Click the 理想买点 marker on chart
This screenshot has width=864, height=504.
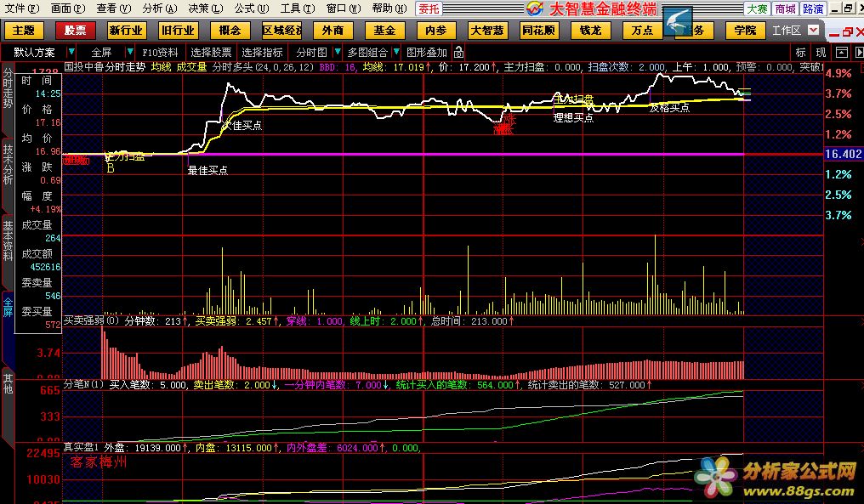573,117
